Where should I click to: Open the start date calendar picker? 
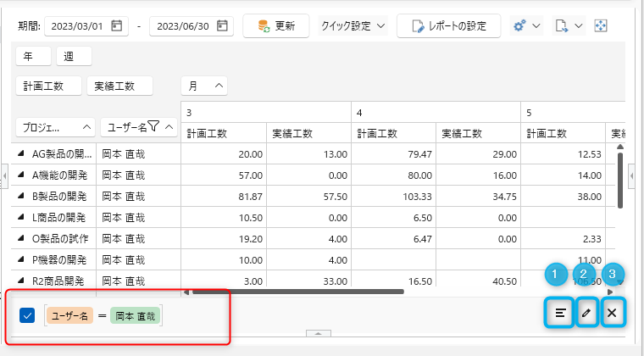[x=117, y=26]
